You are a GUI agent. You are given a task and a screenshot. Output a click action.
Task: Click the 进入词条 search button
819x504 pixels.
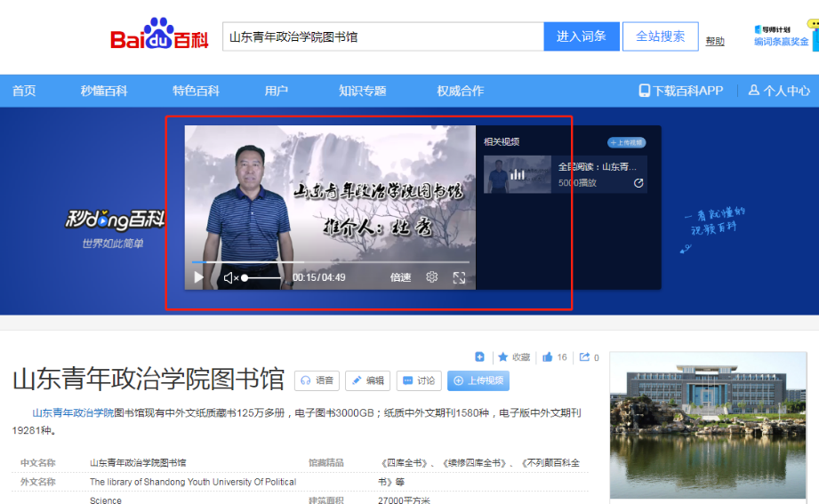click(x=582, y=36)
